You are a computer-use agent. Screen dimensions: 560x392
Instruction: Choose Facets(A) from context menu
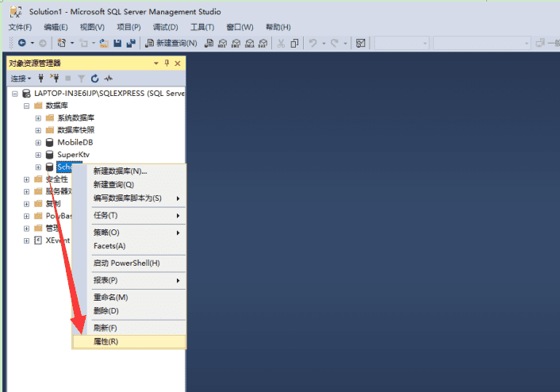[x=129, y=246]
